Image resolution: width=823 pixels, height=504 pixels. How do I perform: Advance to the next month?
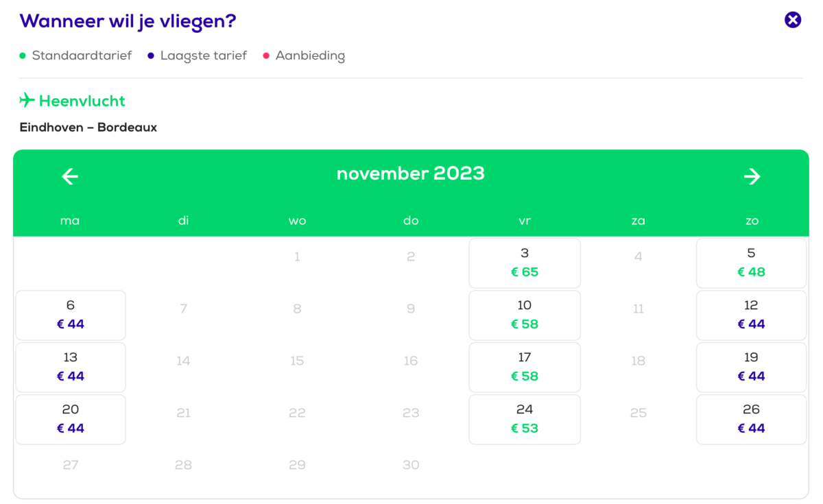pyautogui.click(x=752, y=176)
